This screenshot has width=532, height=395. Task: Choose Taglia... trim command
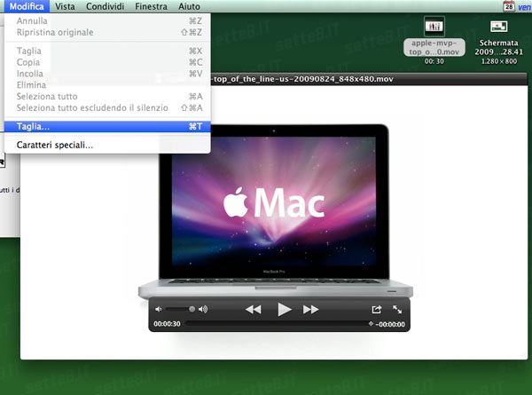pos(107,126)
